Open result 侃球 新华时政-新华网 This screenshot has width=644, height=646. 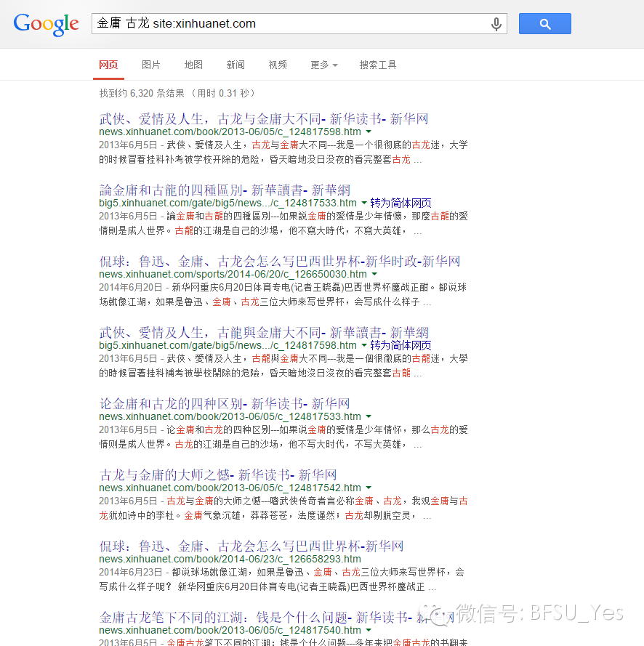pyautogui.click(x=280, y=261)
